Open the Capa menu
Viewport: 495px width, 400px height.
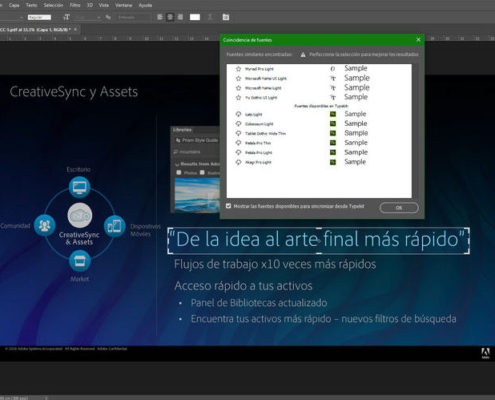tap(14, 5)
